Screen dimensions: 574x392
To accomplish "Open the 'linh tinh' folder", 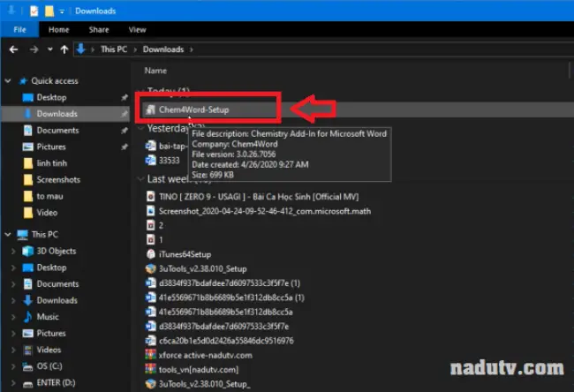I will [x=51, y=163].
